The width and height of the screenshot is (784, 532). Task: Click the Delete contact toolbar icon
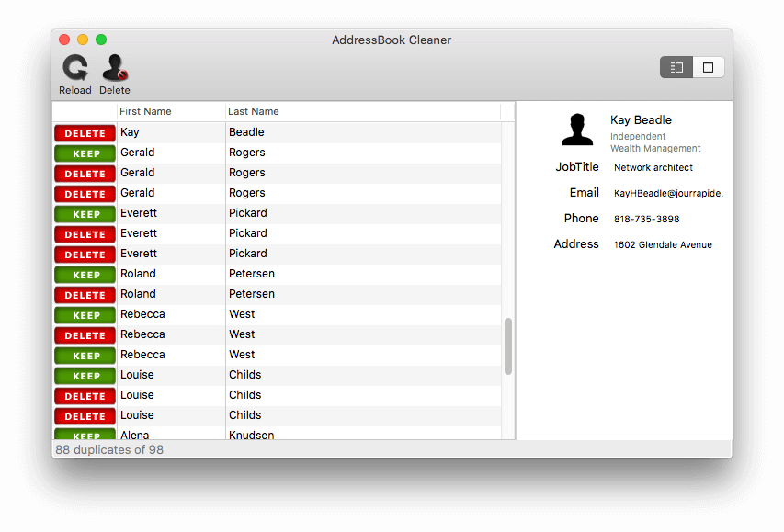[115, 67]
